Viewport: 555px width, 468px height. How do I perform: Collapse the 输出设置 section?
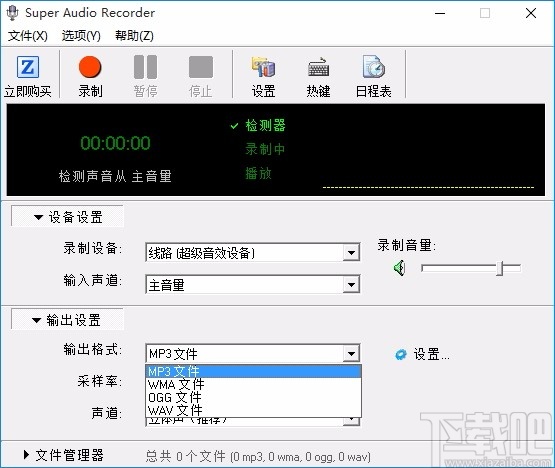pyautogui.click(x=67, y=320)
